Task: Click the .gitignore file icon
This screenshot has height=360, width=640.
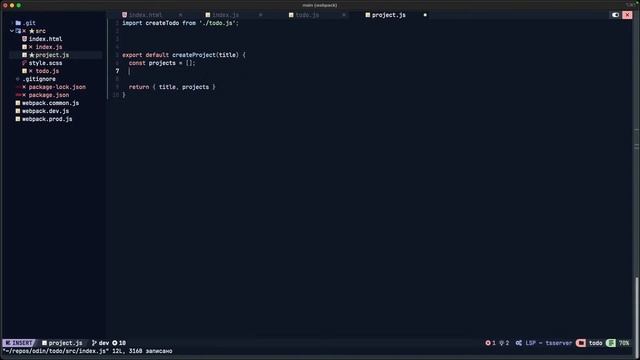Action: (x=18, y=79)
